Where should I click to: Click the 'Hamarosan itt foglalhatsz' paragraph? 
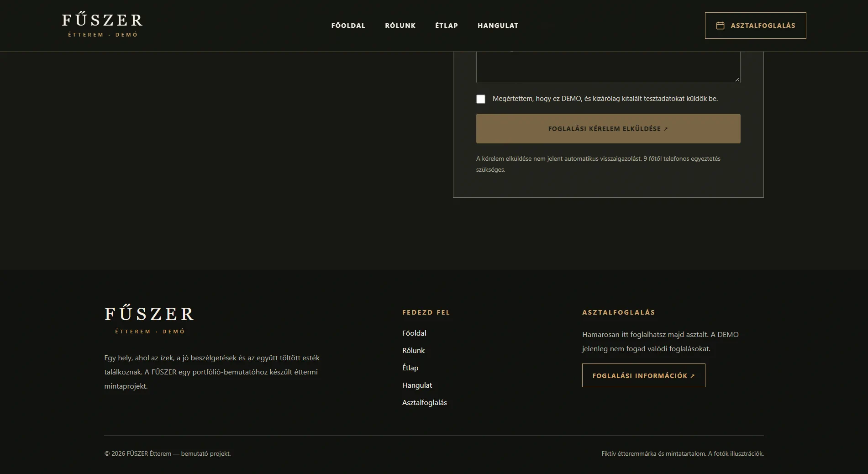pyautogui.click(x=660, y=342)
